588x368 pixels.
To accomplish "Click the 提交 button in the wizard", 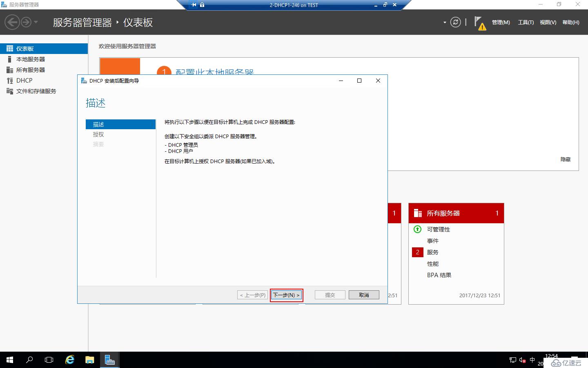I will coord(330,295).
